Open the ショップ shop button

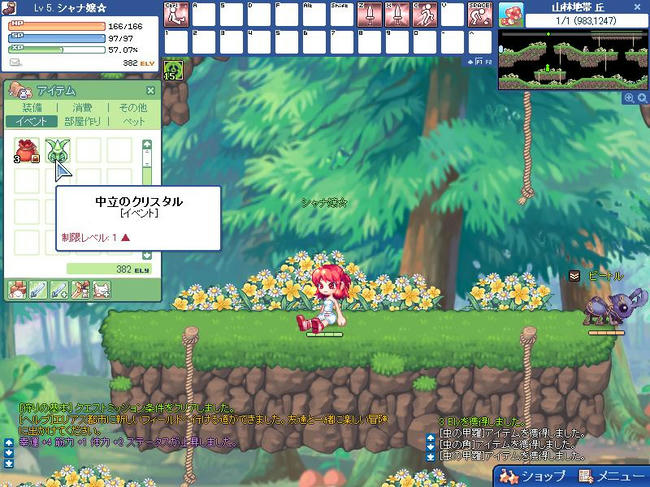coord(532,476)
